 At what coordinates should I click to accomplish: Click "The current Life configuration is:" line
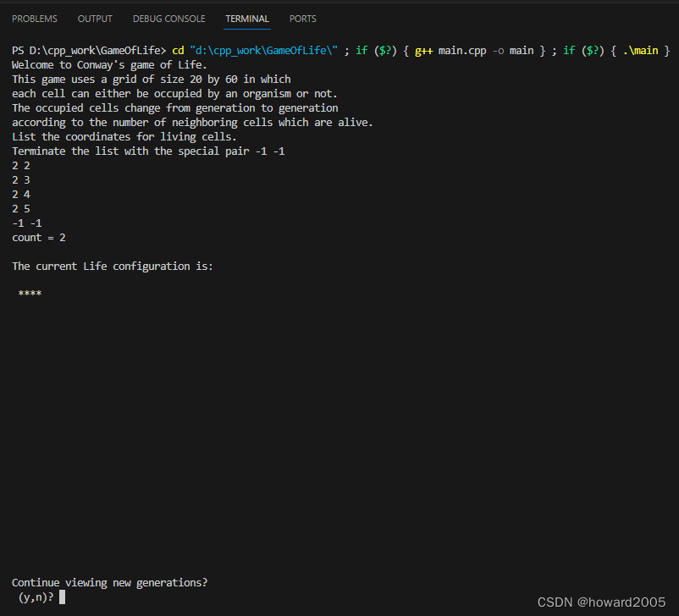113,267
